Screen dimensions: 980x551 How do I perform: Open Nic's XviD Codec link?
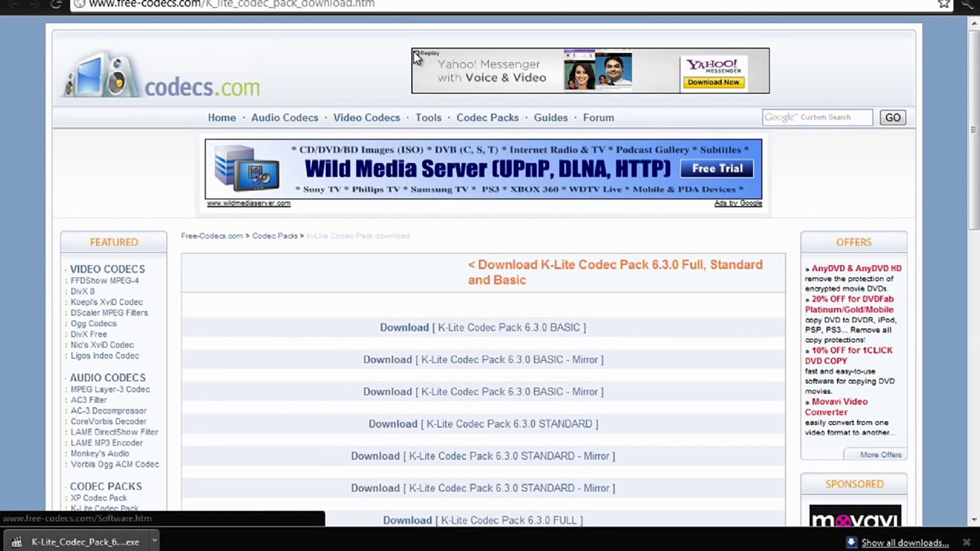[102, 345]
